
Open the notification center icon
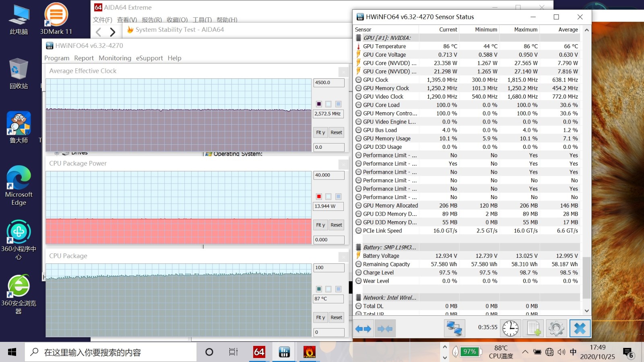[628, 353]
